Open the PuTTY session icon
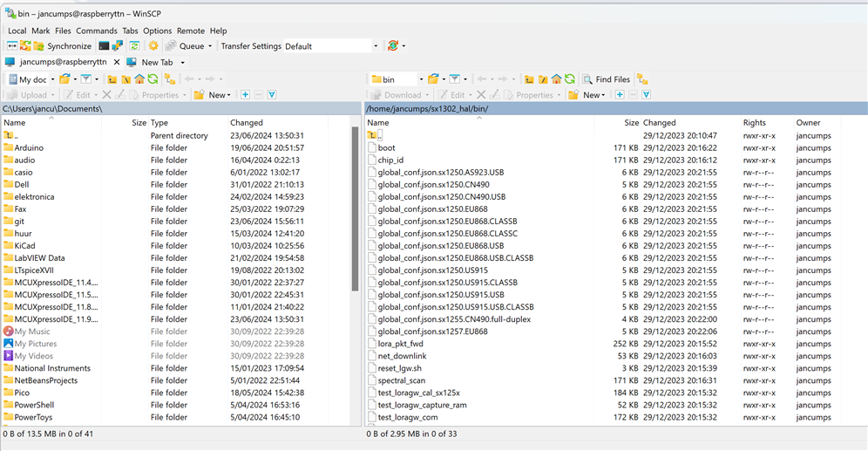Viewport: 868px width, 451px height. click(x=117, y=46)
